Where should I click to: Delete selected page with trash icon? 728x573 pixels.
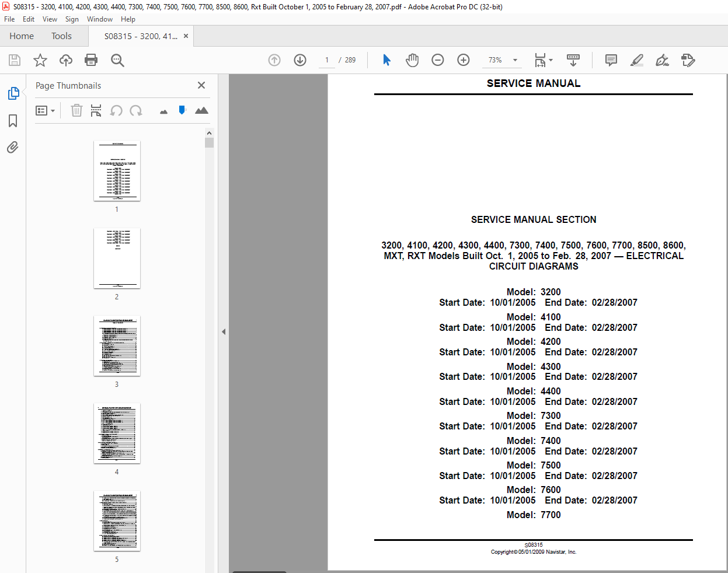[x=76, y=110]
